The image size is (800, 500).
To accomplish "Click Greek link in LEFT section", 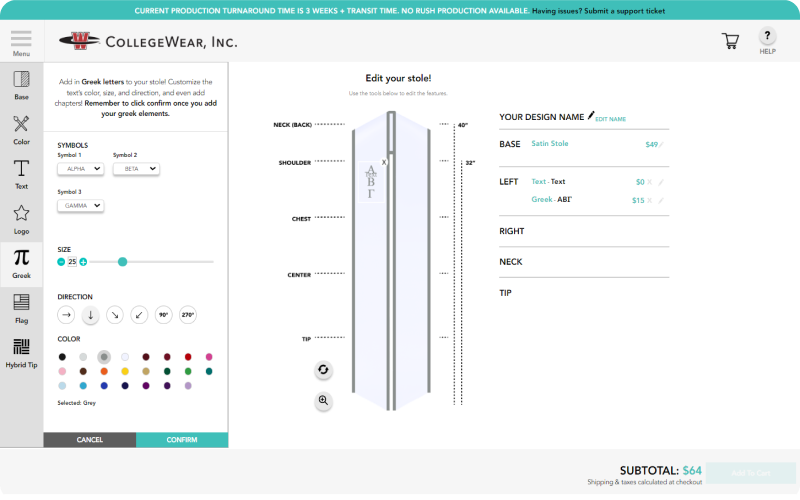I will (542, 199).
